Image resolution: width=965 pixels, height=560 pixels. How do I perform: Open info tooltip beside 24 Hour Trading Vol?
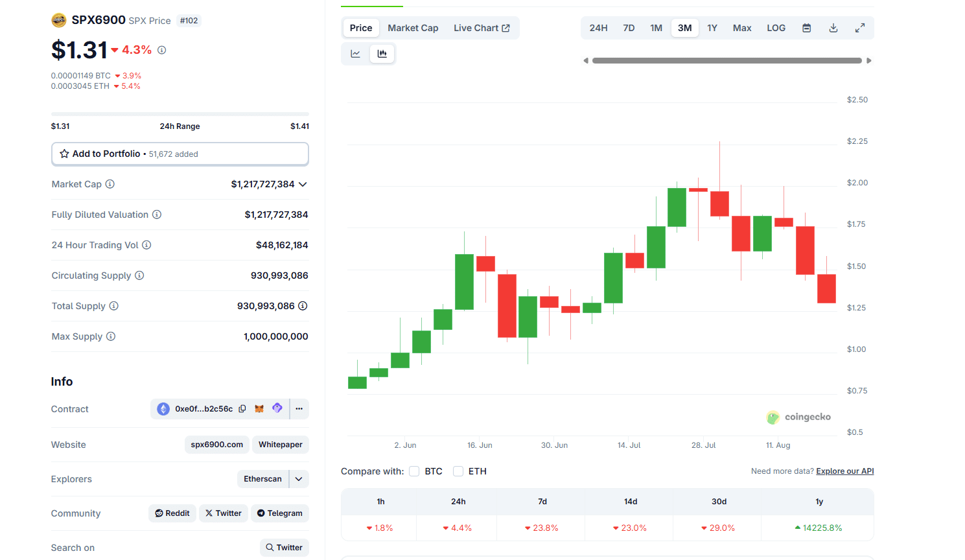[x=146, y=245]
